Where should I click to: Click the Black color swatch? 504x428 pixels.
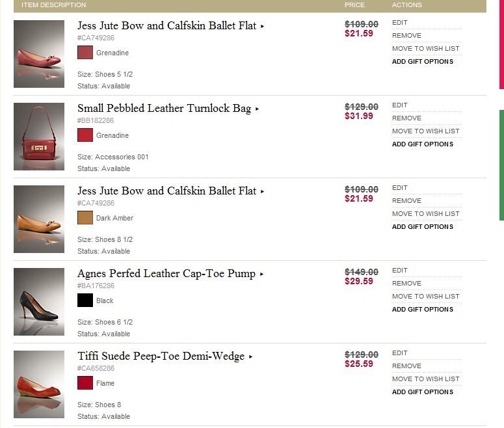pos(85,301)
